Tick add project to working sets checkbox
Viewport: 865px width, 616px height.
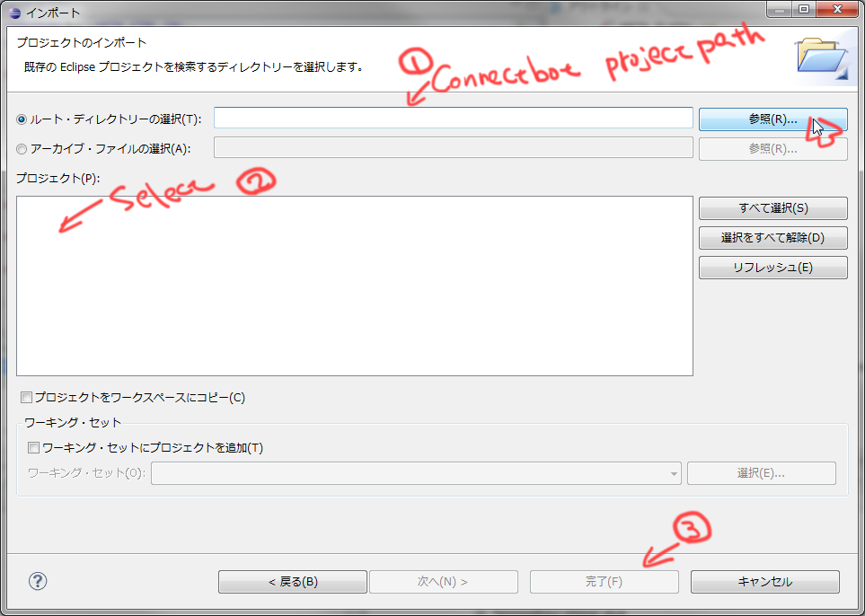(33, 448)
